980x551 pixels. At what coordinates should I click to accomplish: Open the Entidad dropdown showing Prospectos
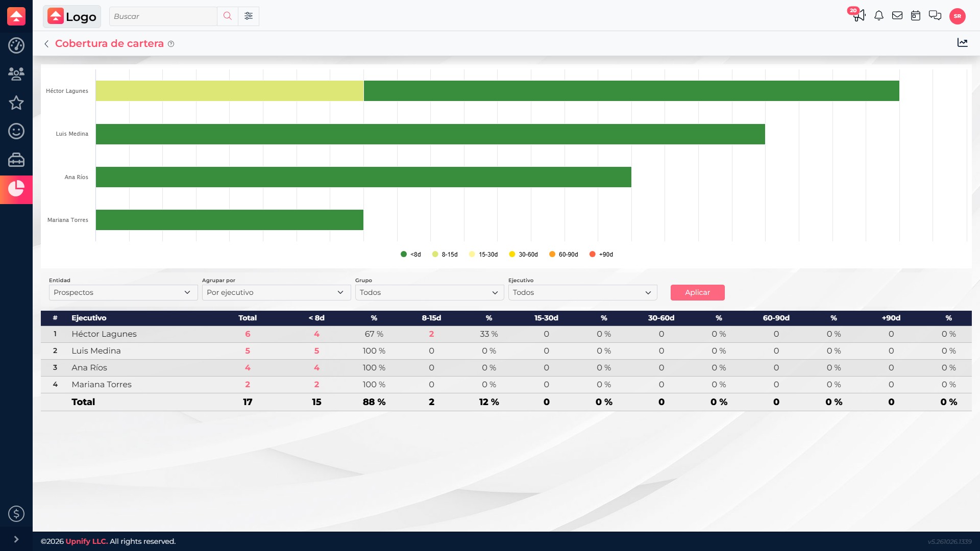point(123,292)
